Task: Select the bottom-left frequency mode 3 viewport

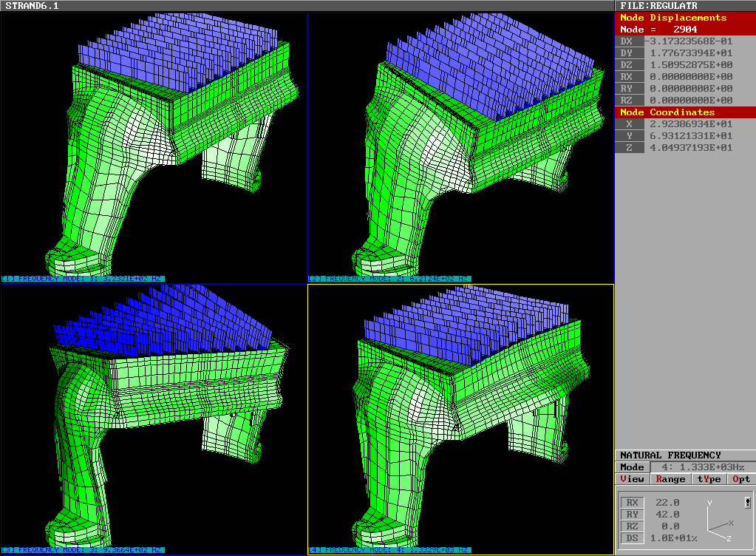Action: [x=154, y=419]
